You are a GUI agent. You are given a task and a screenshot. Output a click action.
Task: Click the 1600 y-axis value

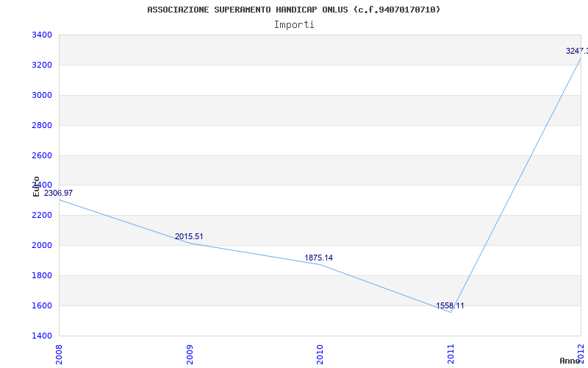[x=42, y=305]
